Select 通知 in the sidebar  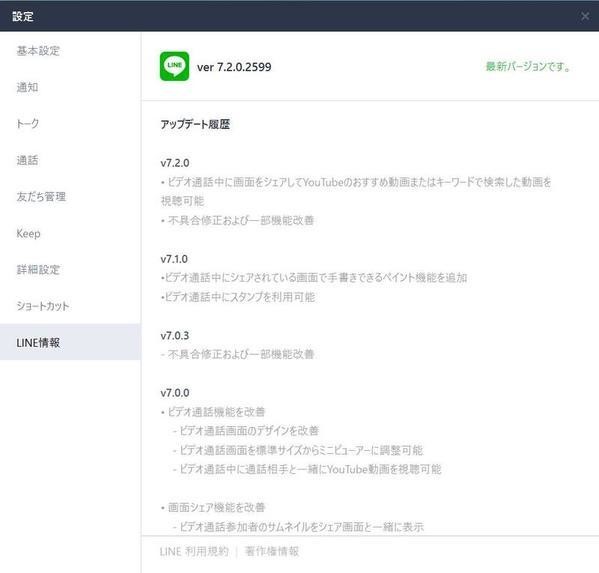pyautogui.click(x=27, y=87)
